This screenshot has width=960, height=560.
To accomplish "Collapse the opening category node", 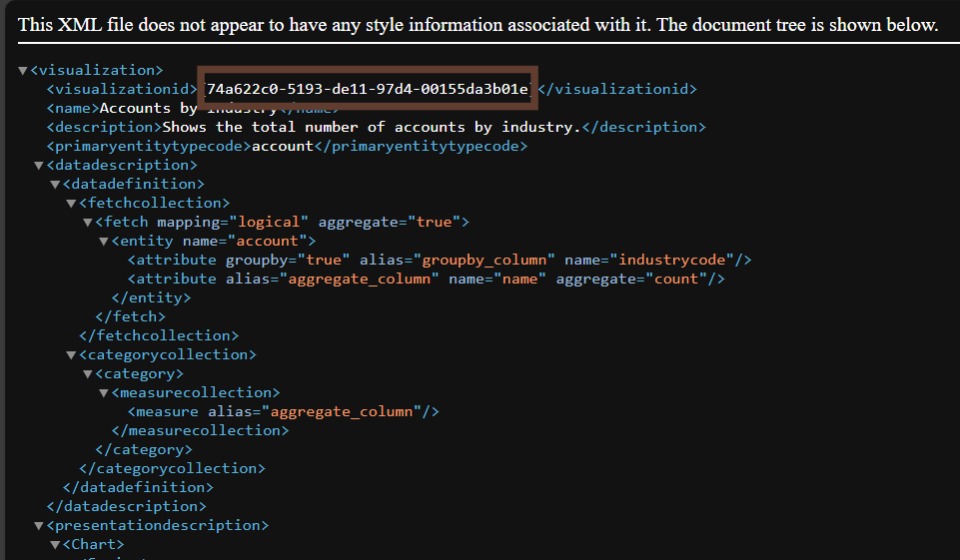I will click(87, 374).
